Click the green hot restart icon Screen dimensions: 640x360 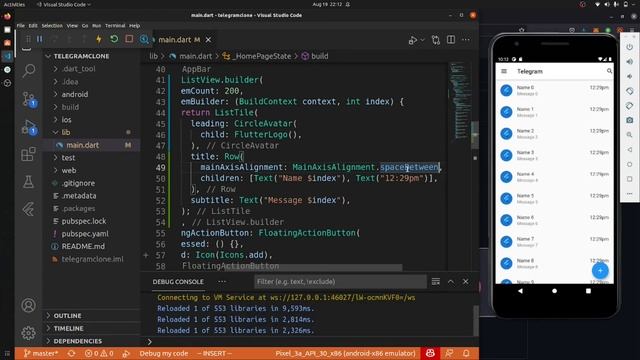click(114, 39)
